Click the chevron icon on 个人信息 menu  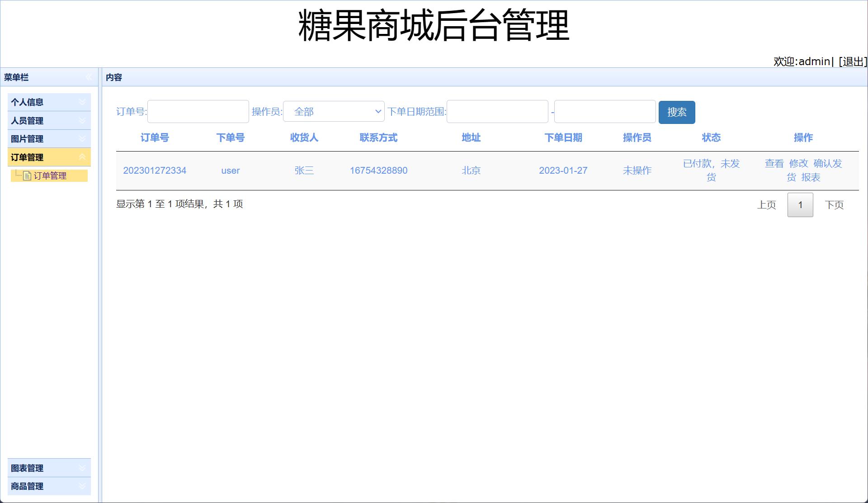[82, 102]
